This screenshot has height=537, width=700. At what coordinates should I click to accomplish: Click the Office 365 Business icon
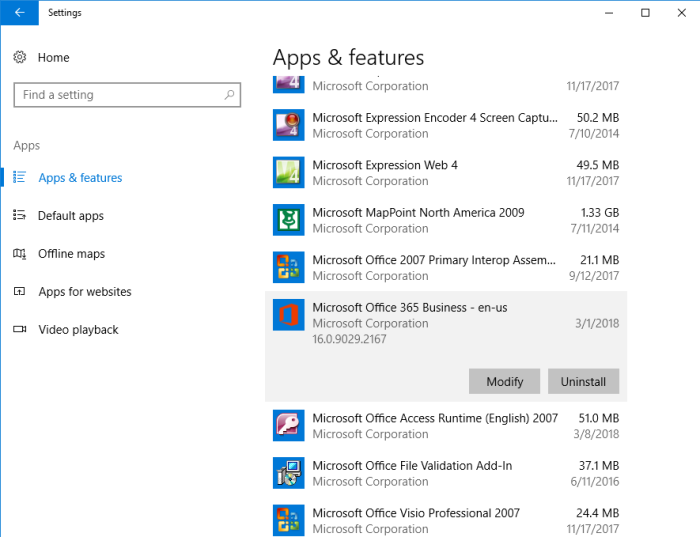coord(289,315)
